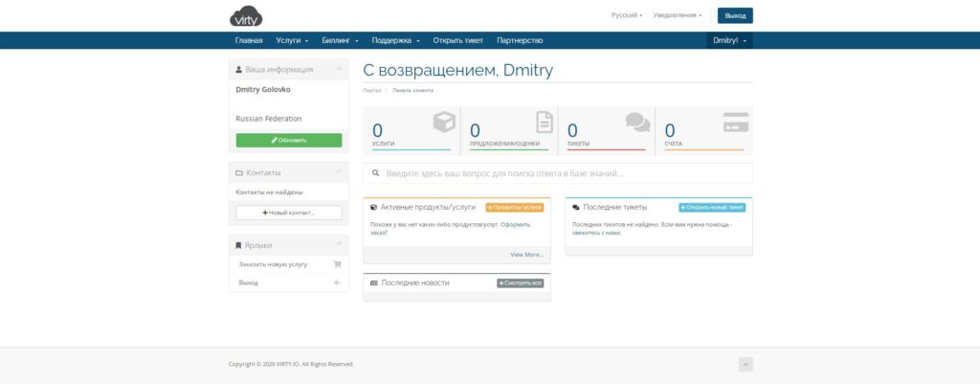Collapse the Ярлыки panel

339,245
